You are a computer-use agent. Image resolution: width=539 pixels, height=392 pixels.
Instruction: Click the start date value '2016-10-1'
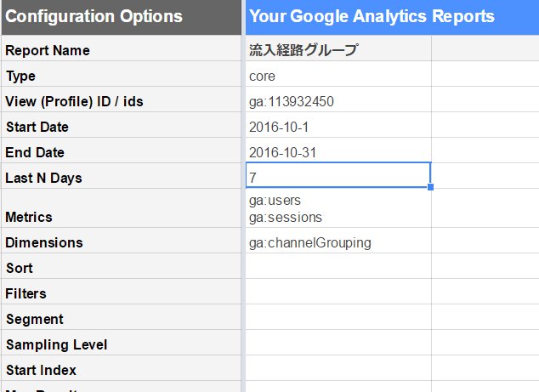pyautogui.click(x=338, y=125)
